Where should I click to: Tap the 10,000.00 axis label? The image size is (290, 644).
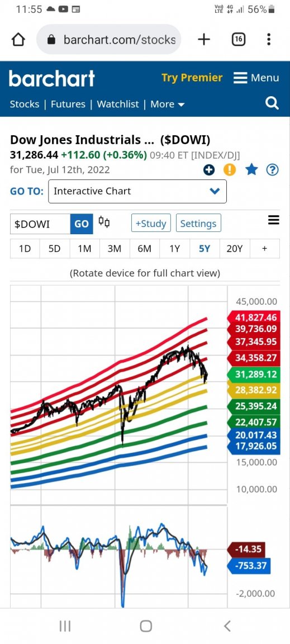click(x=256, y=490)
